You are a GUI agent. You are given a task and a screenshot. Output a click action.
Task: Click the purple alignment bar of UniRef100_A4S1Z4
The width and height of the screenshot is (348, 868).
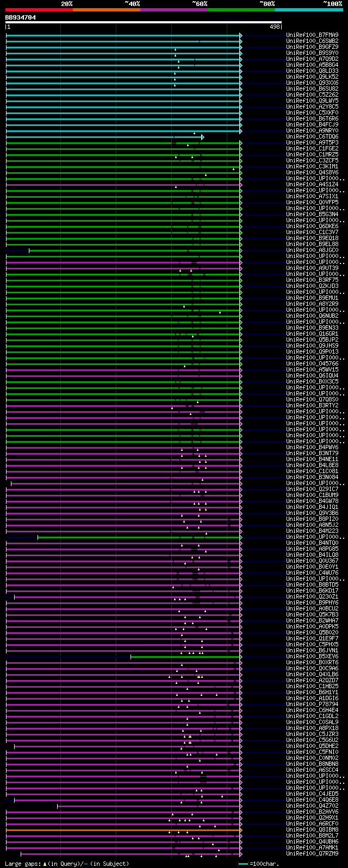tap(123, 185)
